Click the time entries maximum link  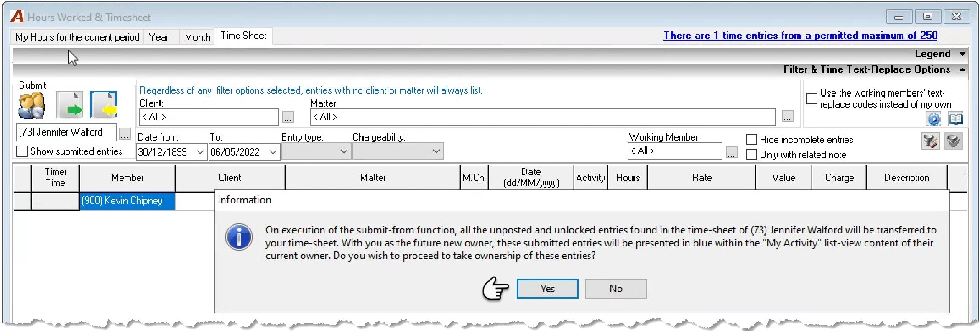coord(800,36)
